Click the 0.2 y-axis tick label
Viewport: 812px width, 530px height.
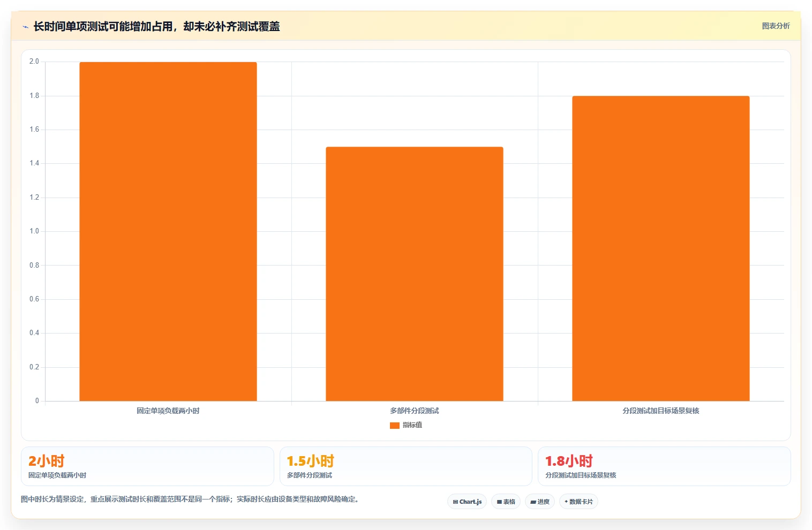pyautogui.click(x=34, y=367)
